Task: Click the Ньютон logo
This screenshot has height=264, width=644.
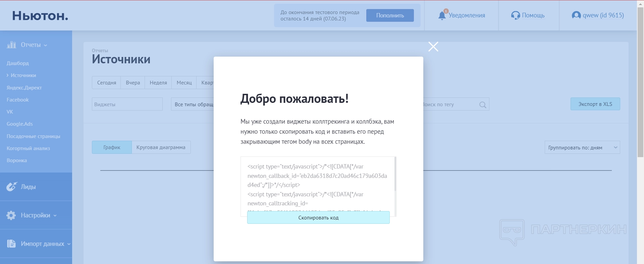Action: coord(40,16)
